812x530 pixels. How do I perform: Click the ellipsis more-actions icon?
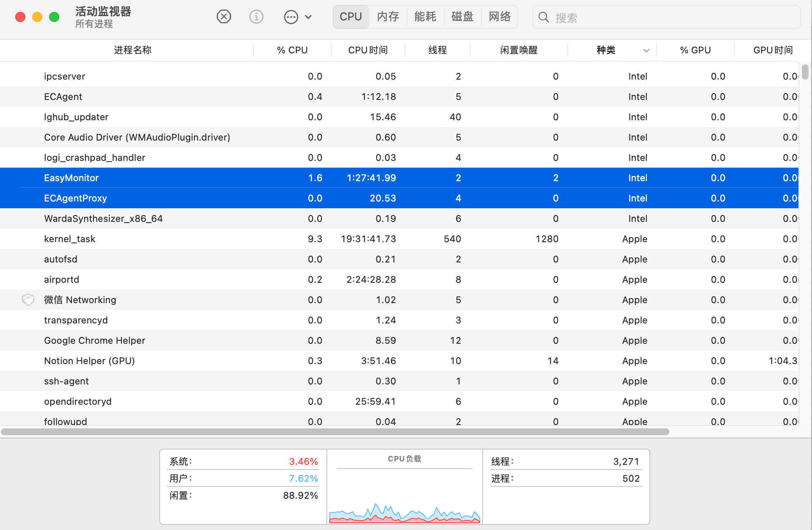(x=291, y=17)
